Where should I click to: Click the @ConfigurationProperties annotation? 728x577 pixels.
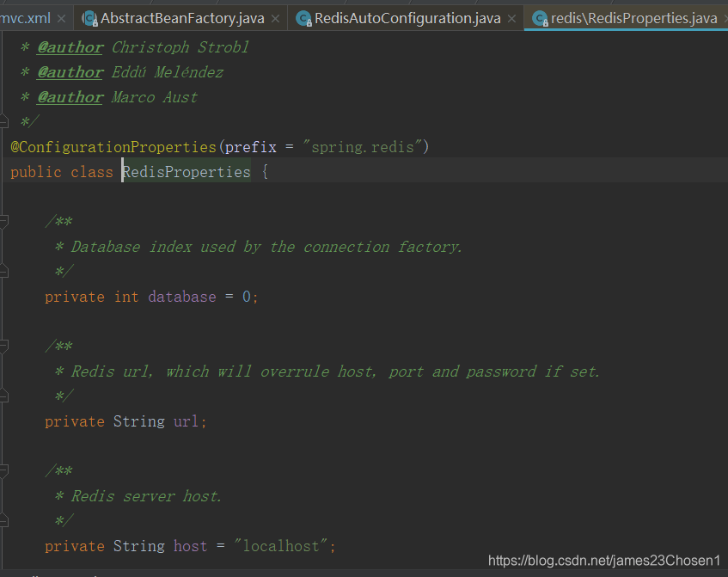(113, 147)
